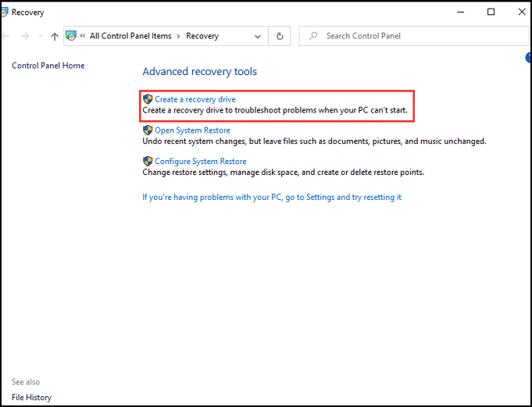Focus the Search Control Panel field
Viewport: 532px width, 407px height.
[x=414, y=36]
